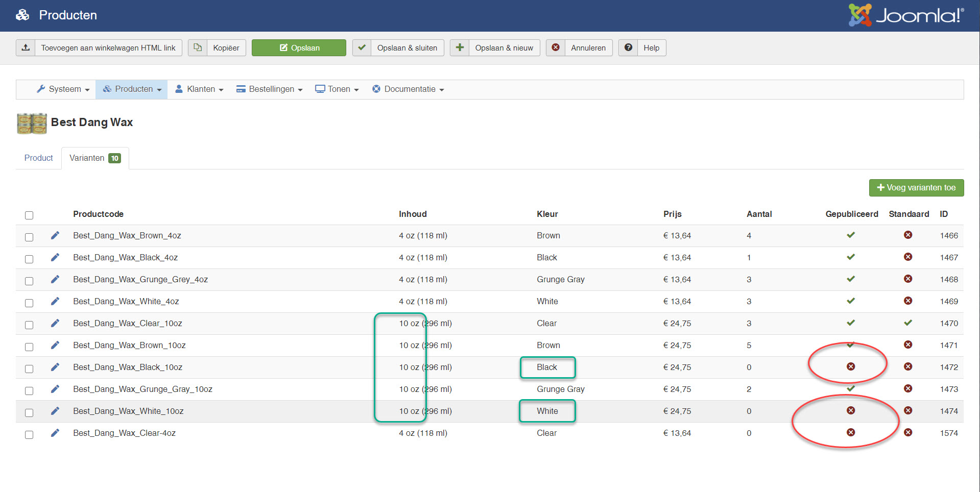
Task: Click the Best Dang Wax product thumbnail
Action: point(32,123)
